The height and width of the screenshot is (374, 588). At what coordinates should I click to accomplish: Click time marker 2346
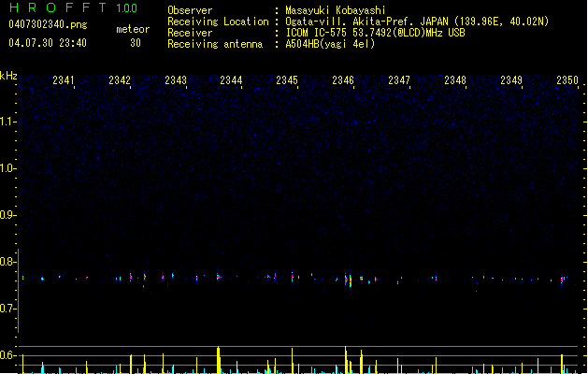[343, 80]
